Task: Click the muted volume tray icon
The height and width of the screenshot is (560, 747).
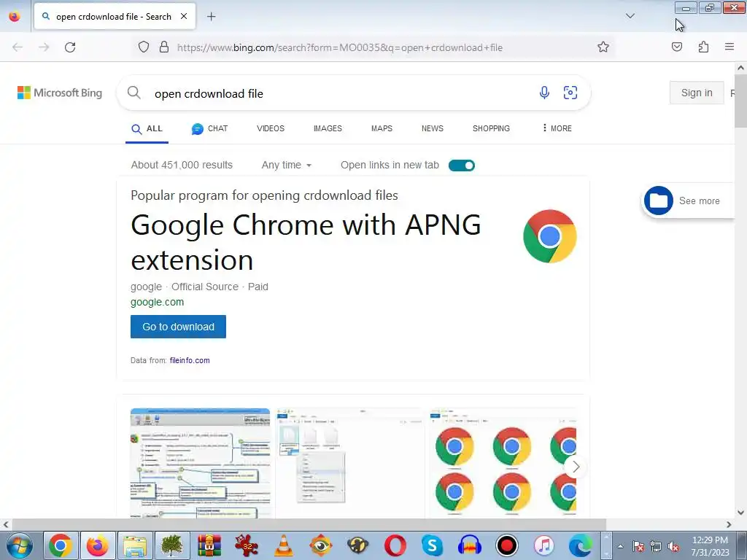Action: point(673,546)
